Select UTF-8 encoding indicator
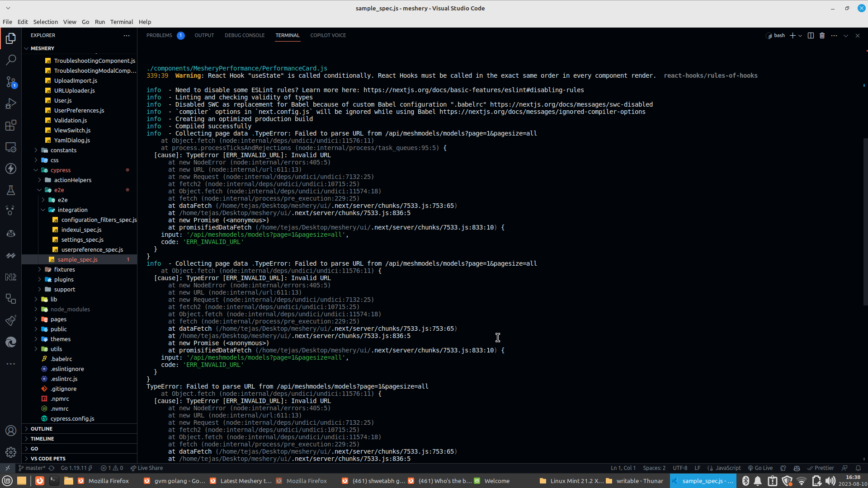The width and height of the screenshot is (868, 488). [680, 468]
